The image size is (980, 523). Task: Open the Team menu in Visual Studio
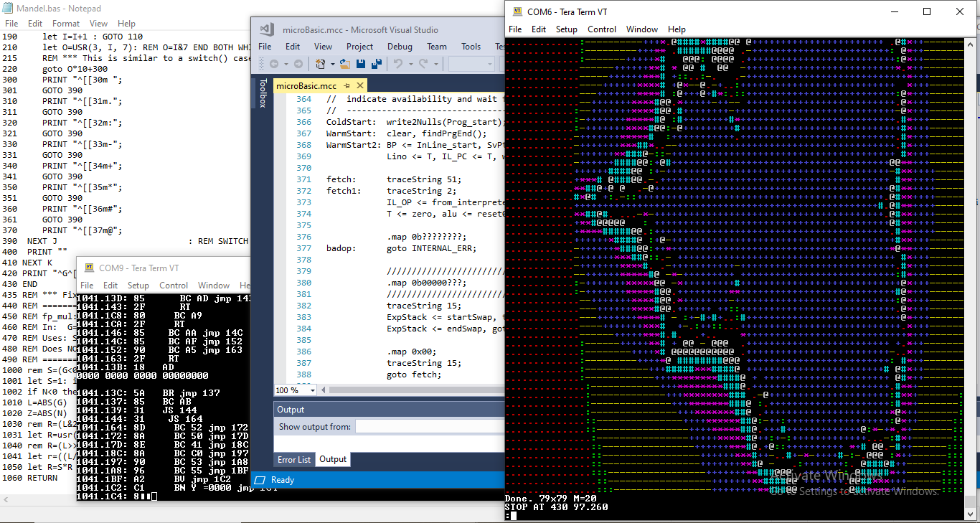pos(437,47)
